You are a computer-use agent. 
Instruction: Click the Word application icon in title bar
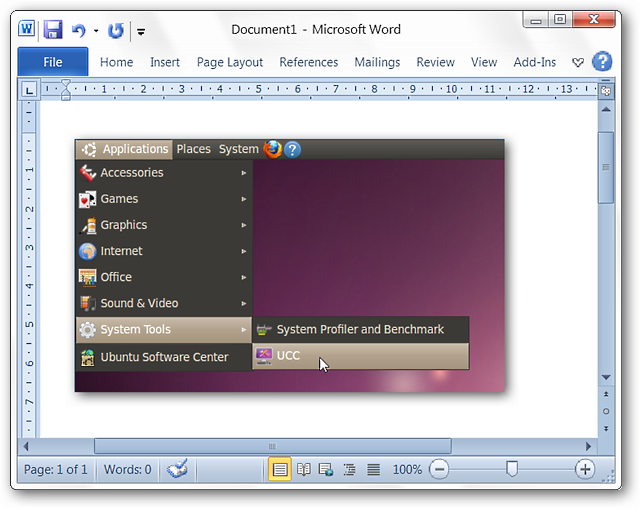pos(27,30)
